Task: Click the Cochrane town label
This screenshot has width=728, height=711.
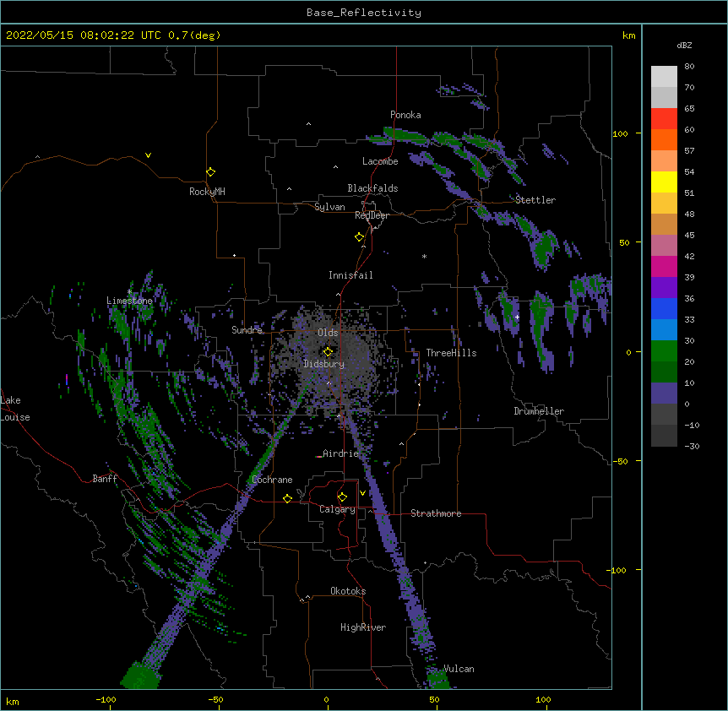Action: pos(272,480)
